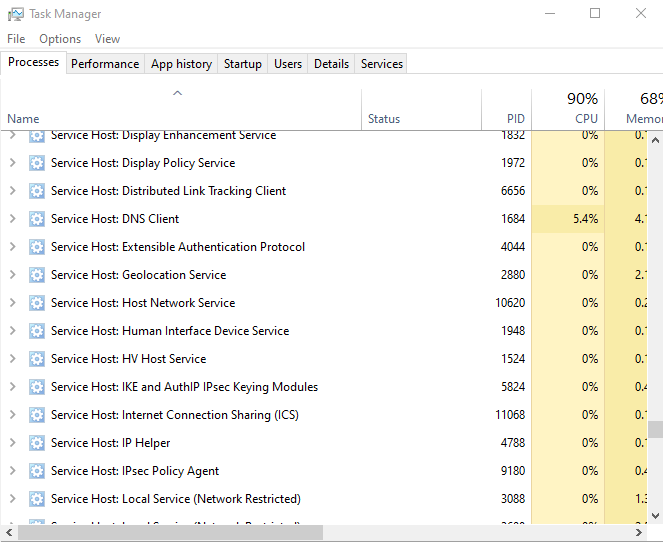
Task: Select PID 9180 cell
Action: click(x=513, y=471)
